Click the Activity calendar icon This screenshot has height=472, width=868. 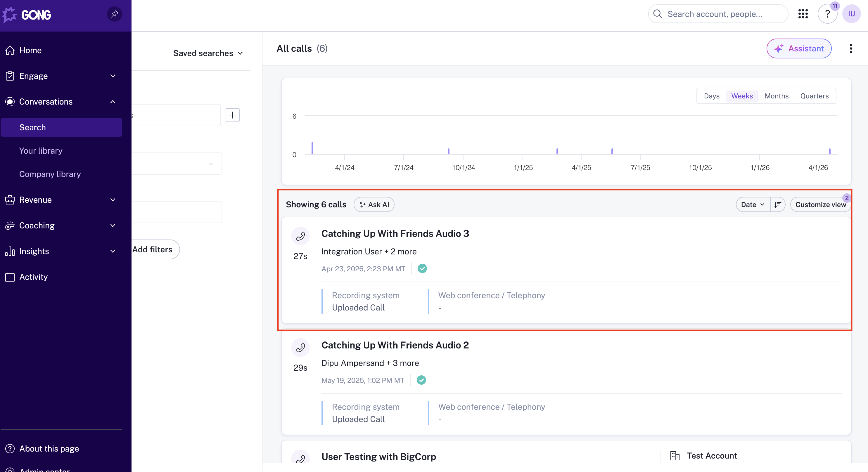click(10, 277)
